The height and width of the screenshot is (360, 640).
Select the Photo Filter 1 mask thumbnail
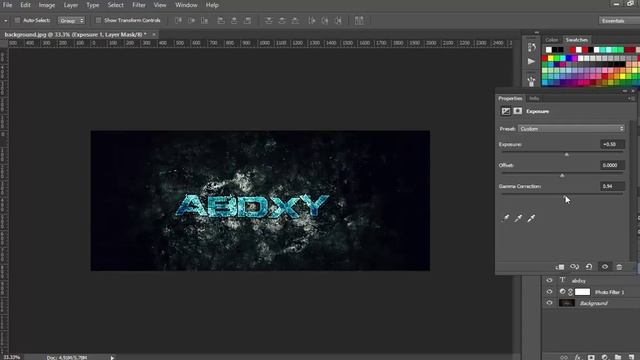pyautogui.click(x=582, y=292)
